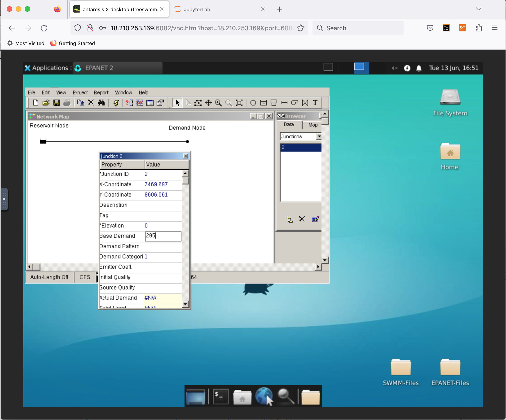
Task: Click the Full Extent map icon
Action: [239, 103]
